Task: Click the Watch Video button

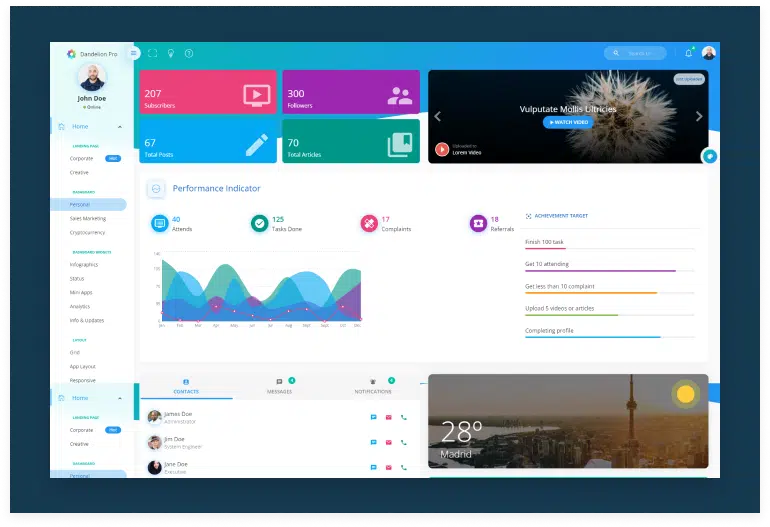Action: (568, 122)
